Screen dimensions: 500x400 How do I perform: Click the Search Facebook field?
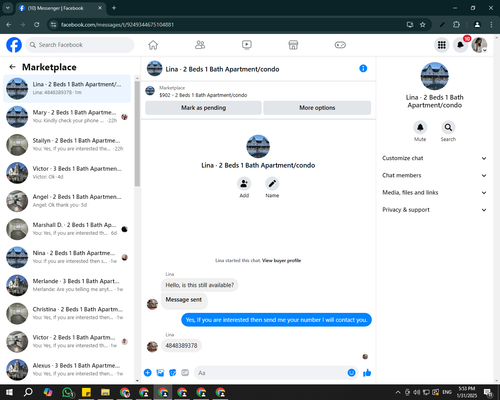(x=80, y=45)
